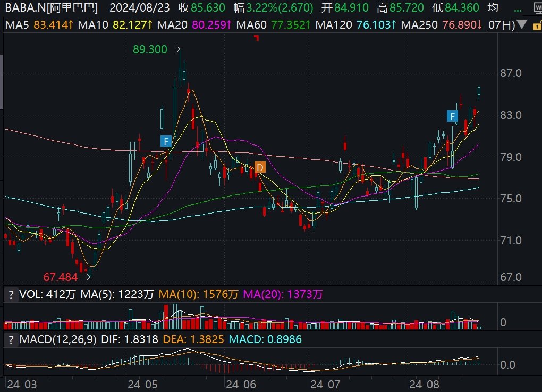Click the VOL indicator help question mark
Screen dimensions: 542x392
10,294
